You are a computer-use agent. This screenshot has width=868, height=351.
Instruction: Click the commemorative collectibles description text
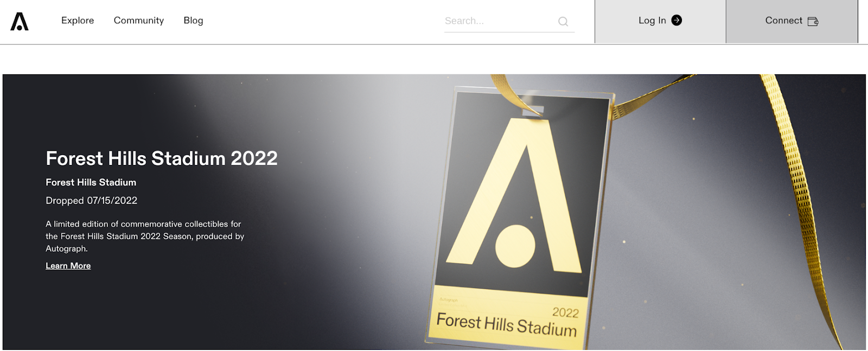[145, 237]
